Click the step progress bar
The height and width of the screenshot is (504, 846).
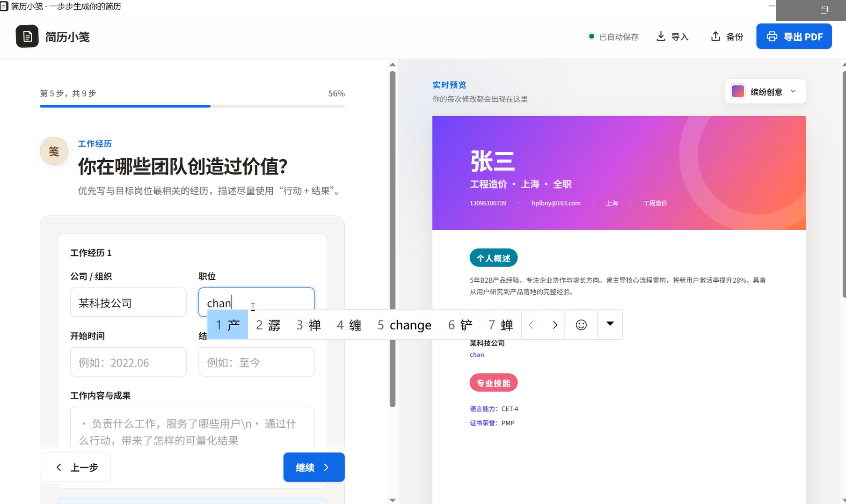(192, 106)
